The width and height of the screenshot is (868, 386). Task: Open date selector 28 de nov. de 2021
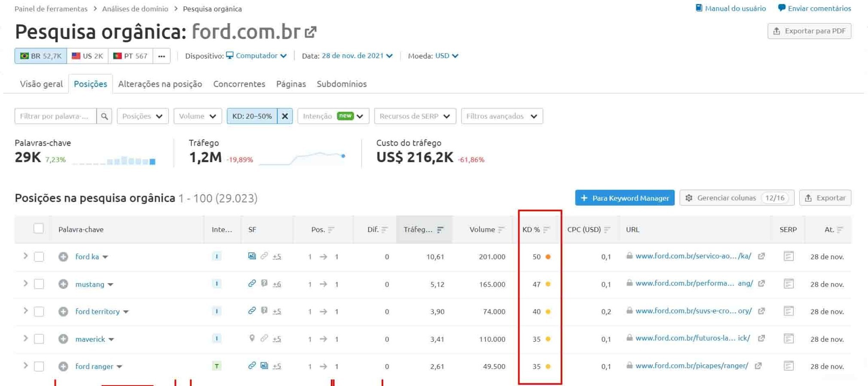[x=357, y=56]
